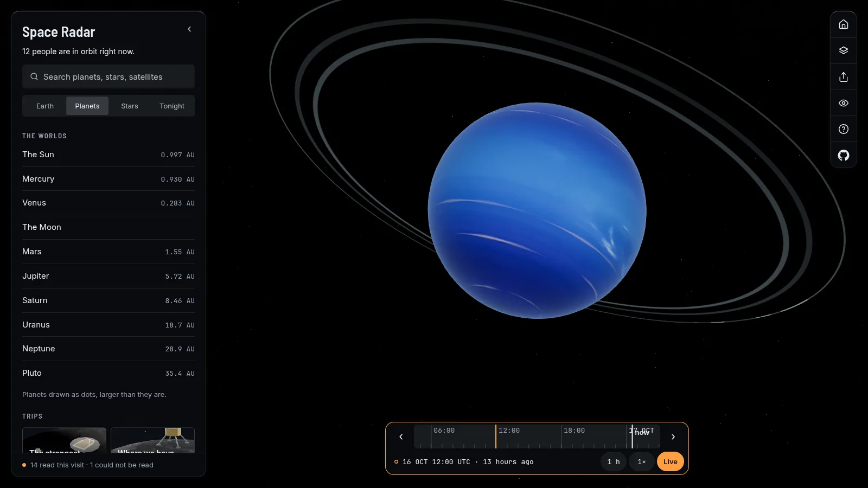Click the '14 read this visit' status line
This screenshot has height=488, width=868.
[92, 465]
